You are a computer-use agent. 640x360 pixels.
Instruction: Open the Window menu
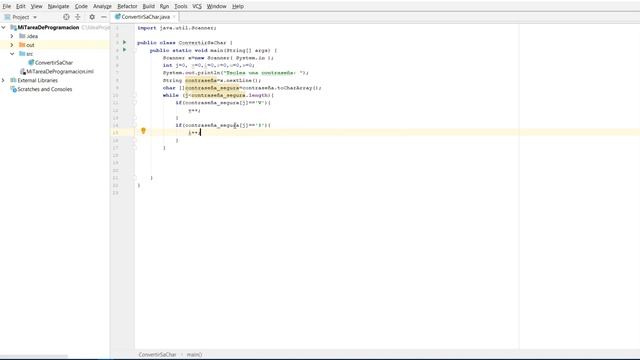coord(216,7)
